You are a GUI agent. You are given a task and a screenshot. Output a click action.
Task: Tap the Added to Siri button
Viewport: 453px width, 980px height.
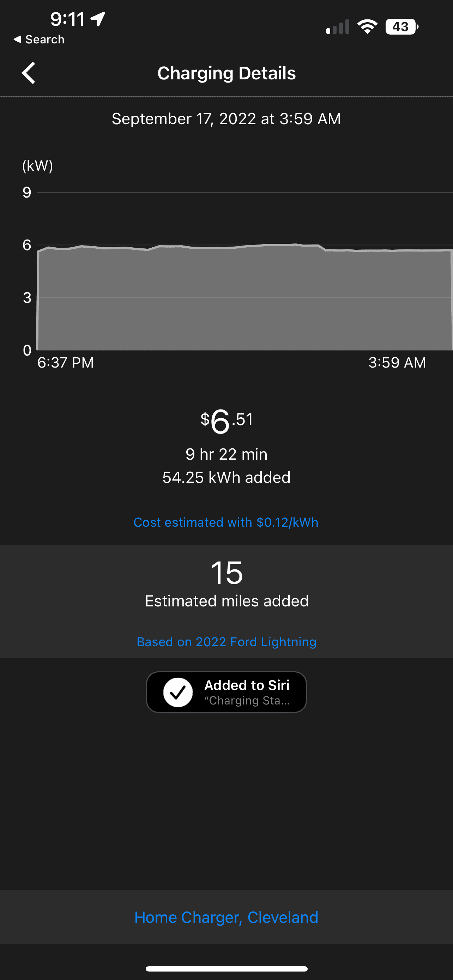point(226,692)
